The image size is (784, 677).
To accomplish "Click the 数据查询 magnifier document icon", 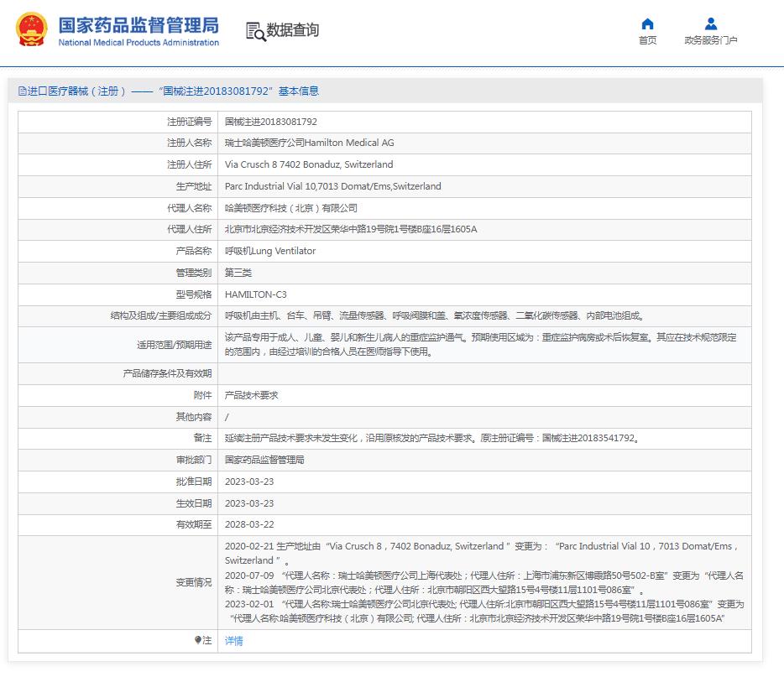I will (x=255, y=31).
